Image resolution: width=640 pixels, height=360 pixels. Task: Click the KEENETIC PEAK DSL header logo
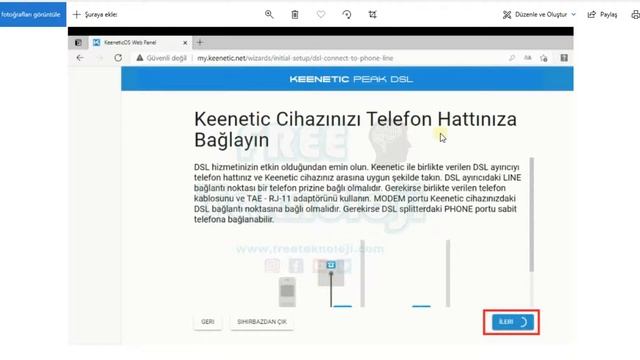tap(351, 79)
